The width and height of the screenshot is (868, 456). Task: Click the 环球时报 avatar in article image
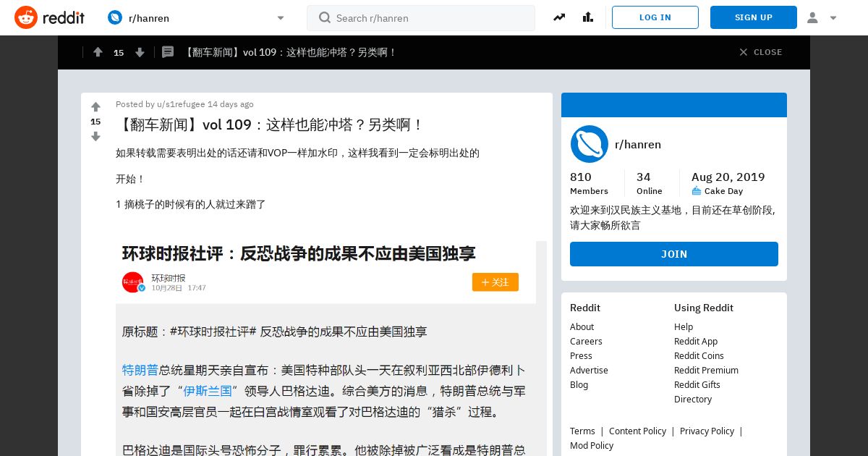(132, 282)
